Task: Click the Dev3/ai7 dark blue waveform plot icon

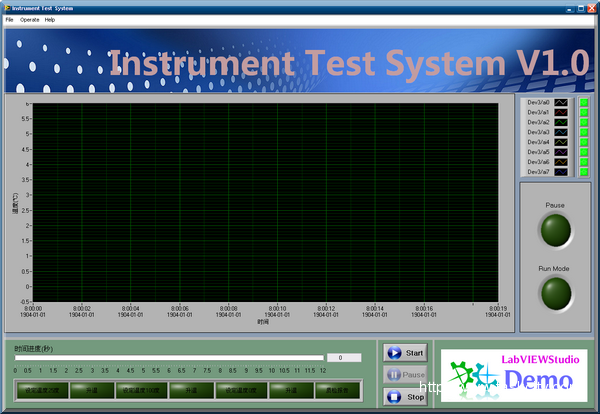Action: click(x=561, y=172)
